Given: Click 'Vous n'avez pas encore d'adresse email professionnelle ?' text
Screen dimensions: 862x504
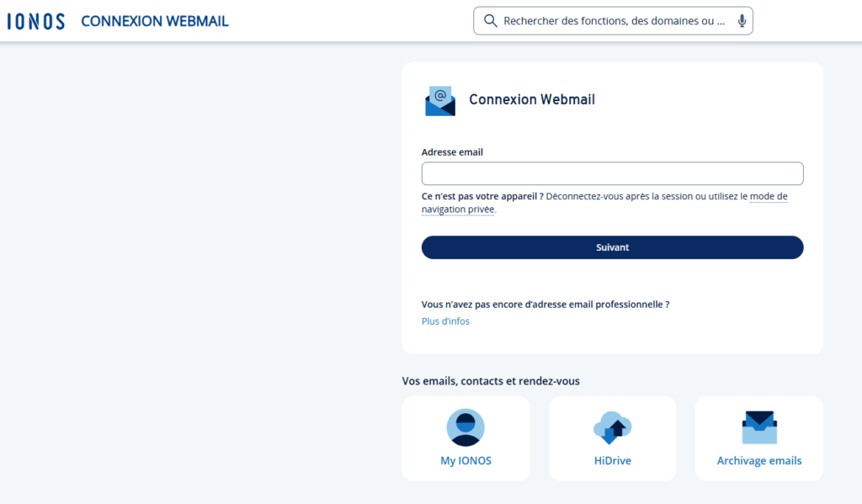Looking at the screenshot, I should click(x=545, y=305).
